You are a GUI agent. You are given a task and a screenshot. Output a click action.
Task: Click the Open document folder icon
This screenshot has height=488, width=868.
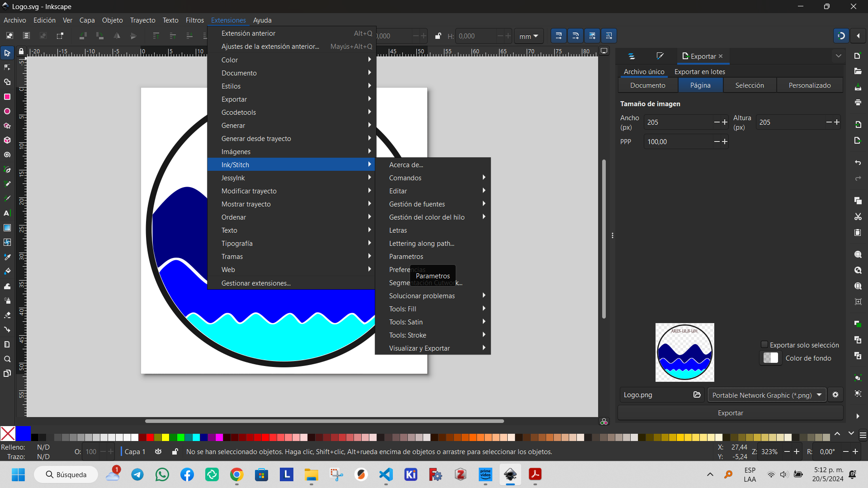(858, 71)
